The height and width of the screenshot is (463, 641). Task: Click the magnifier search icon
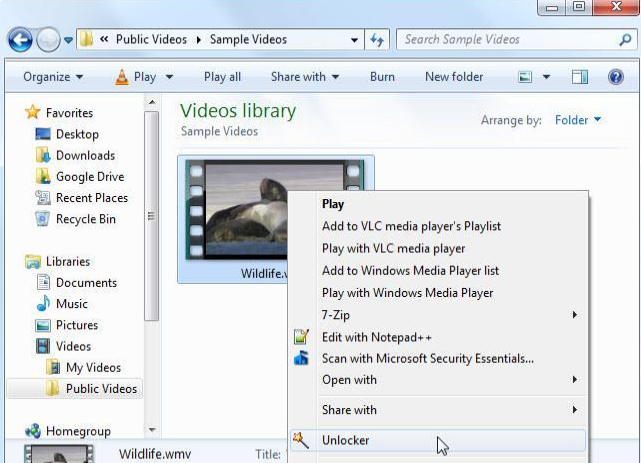click(x=625, y=40)
